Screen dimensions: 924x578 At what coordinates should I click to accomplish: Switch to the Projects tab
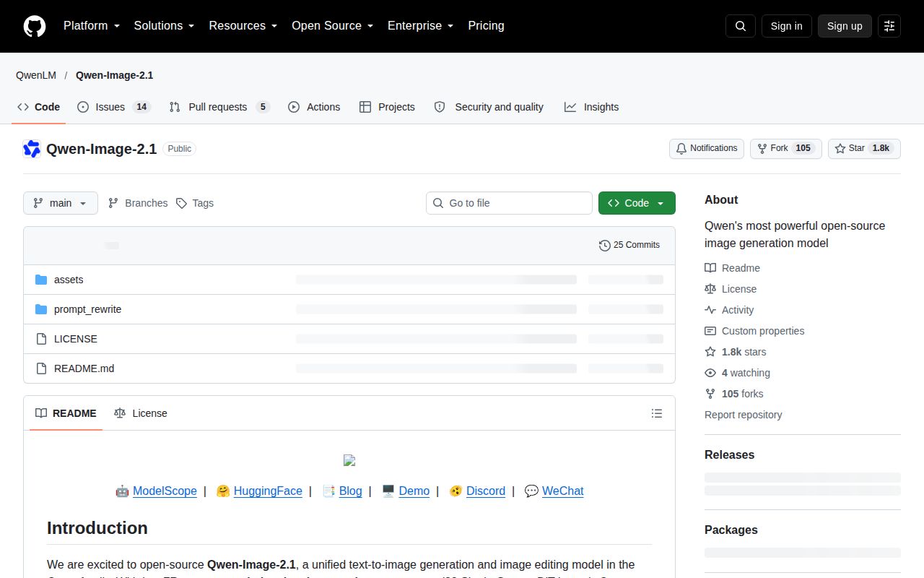tap(387, 107)
